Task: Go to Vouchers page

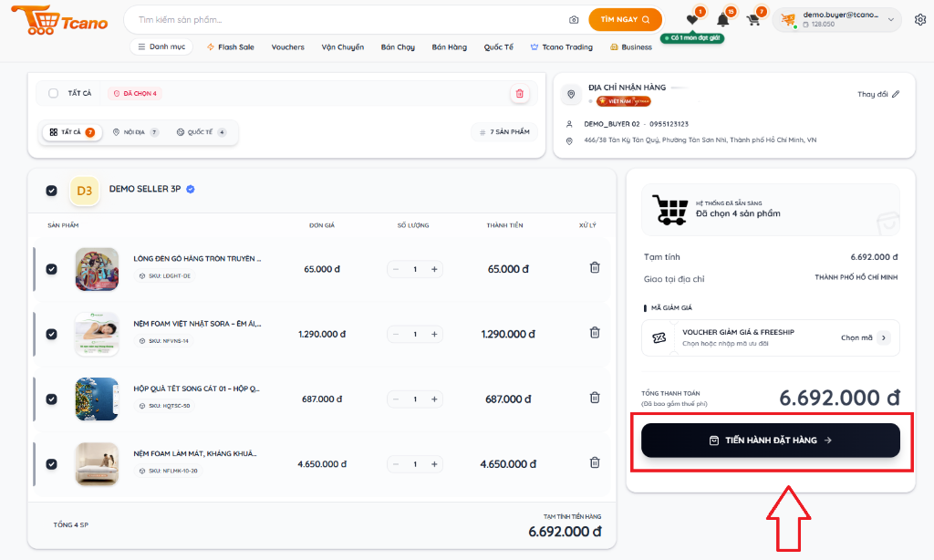Action: coord(287,47)
